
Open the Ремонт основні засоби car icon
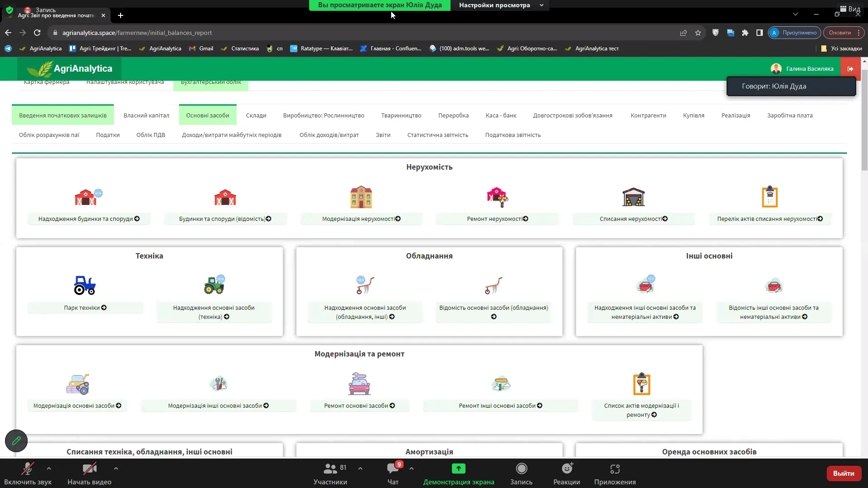[359, 384]
